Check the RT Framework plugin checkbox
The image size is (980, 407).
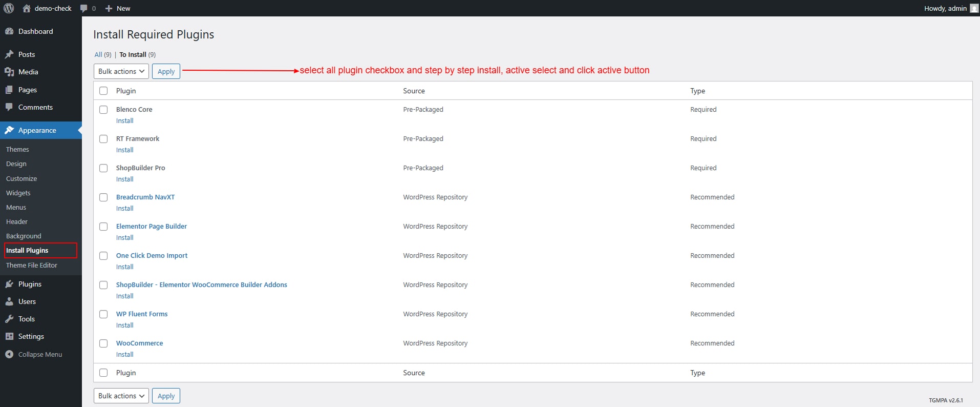click(x=103, y=139)
